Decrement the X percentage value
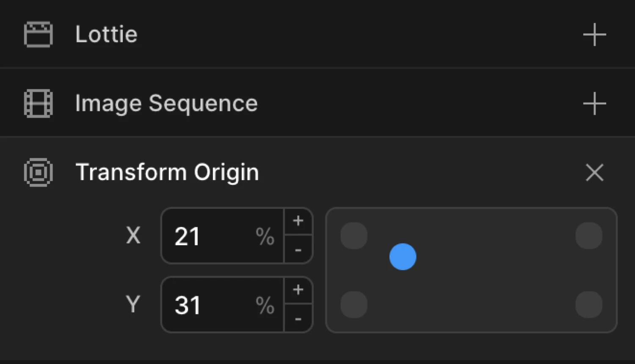 pos(298,251)
